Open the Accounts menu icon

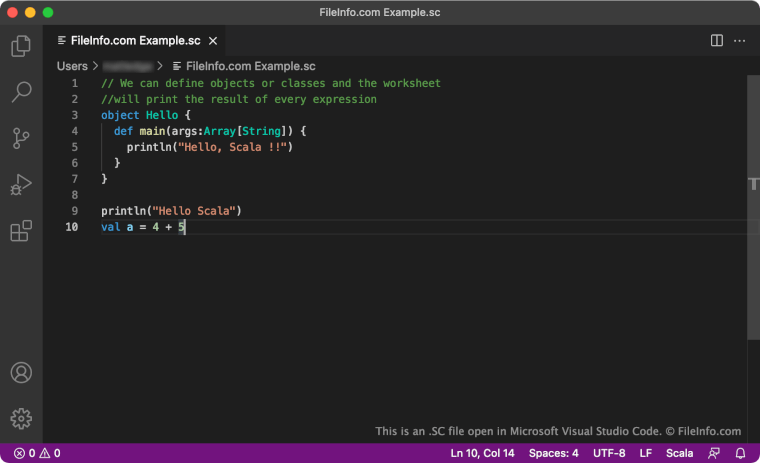pos(21,373)
